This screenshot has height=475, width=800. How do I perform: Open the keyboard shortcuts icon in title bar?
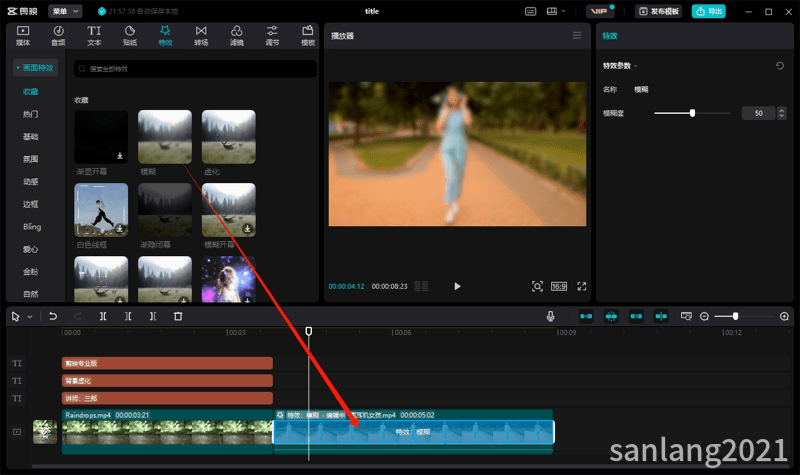531,11
